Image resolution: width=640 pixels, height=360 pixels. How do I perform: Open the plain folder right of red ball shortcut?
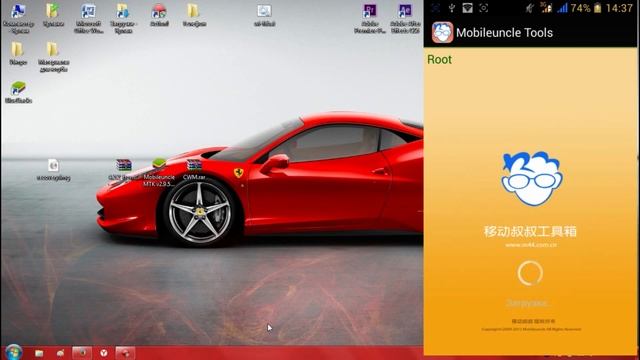[x=193, y=11]
